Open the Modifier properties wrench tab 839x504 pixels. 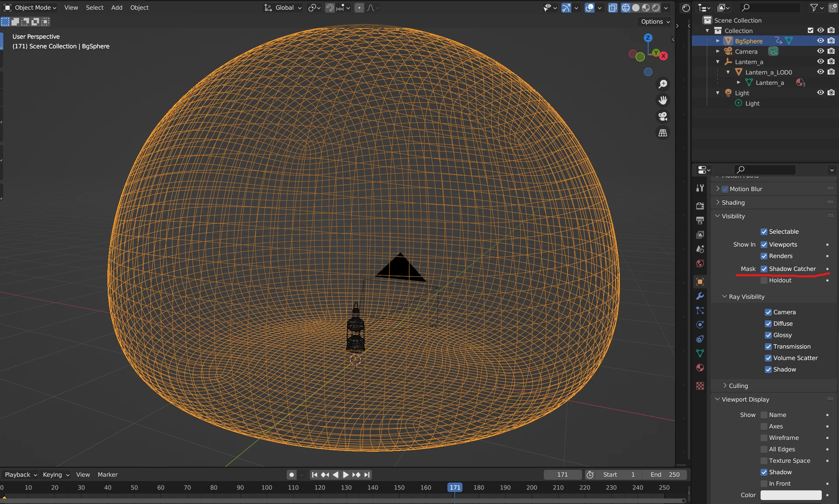tap(700, 296)
